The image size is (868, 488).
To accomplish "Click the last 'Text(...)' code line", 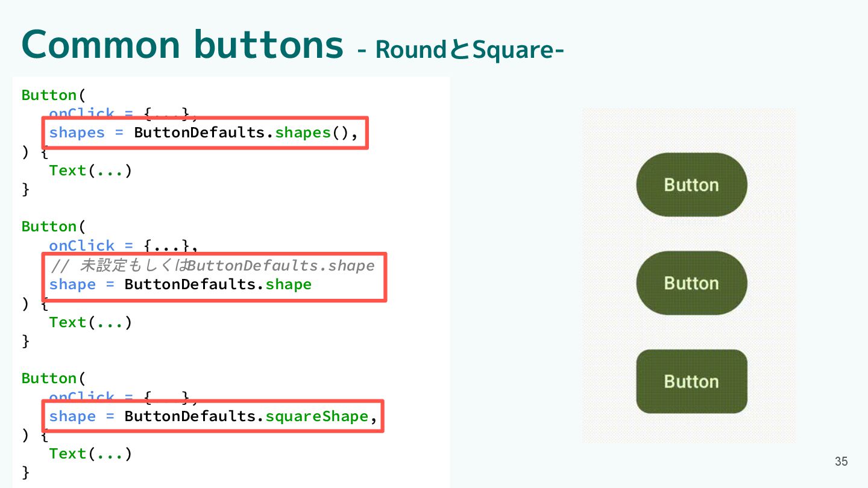I will click(90, 454).
